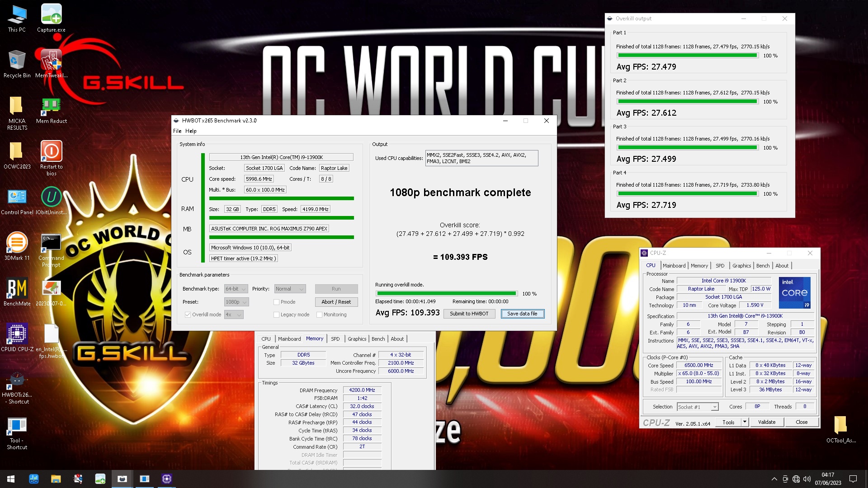Open MICKA RESULTS folder

pos(17,113)
